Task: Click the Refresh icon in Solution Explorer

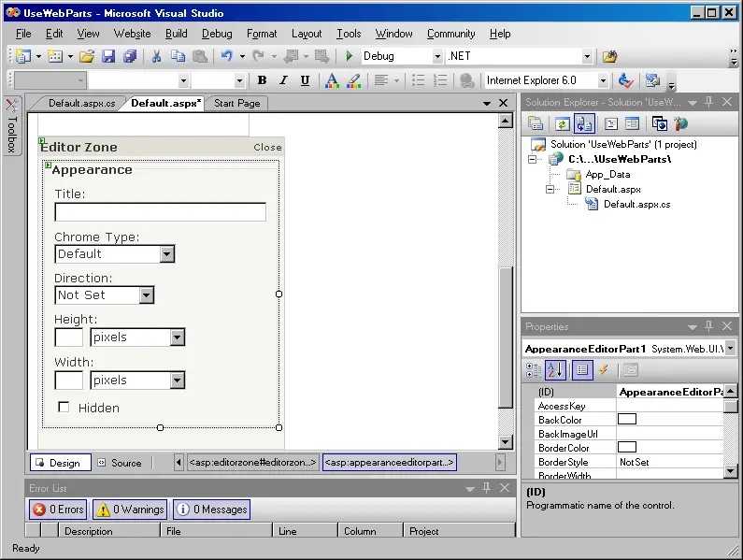Action: click(562, 124)
